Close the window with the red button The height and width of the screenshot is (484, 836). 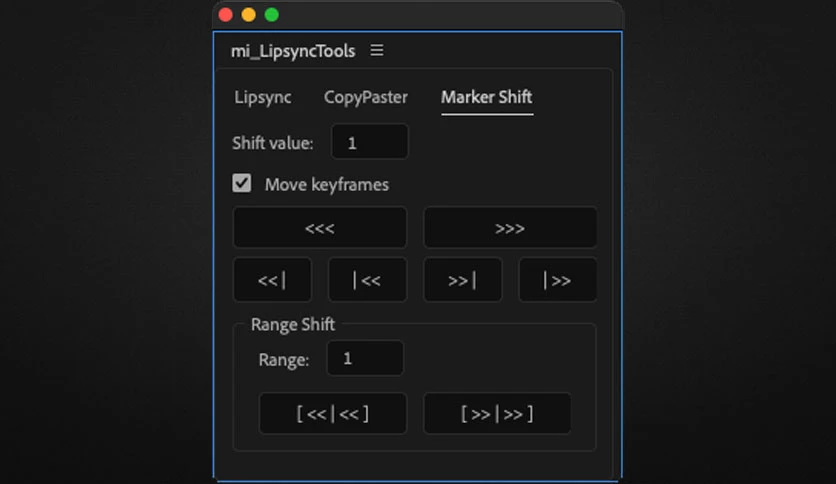click(226, 15)
